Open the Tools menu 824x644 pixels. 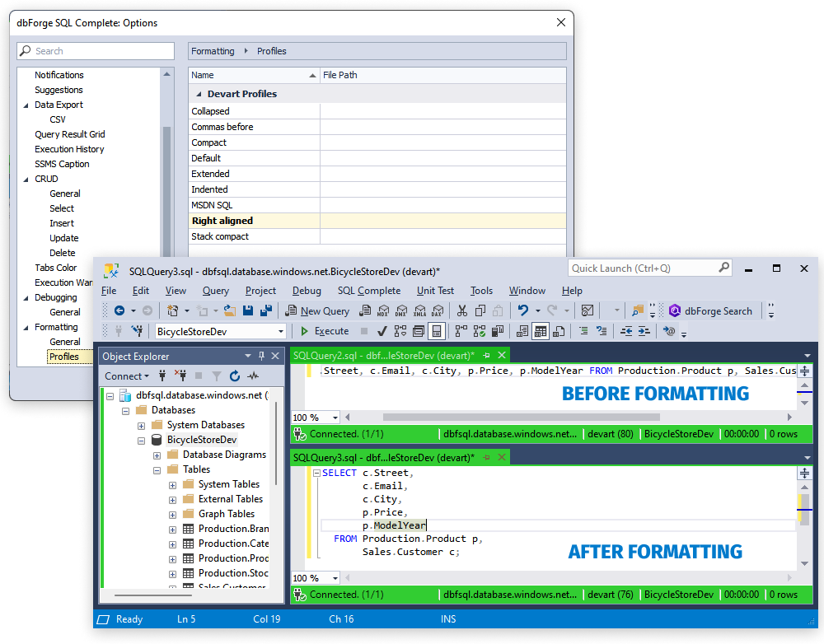(481, 291)
